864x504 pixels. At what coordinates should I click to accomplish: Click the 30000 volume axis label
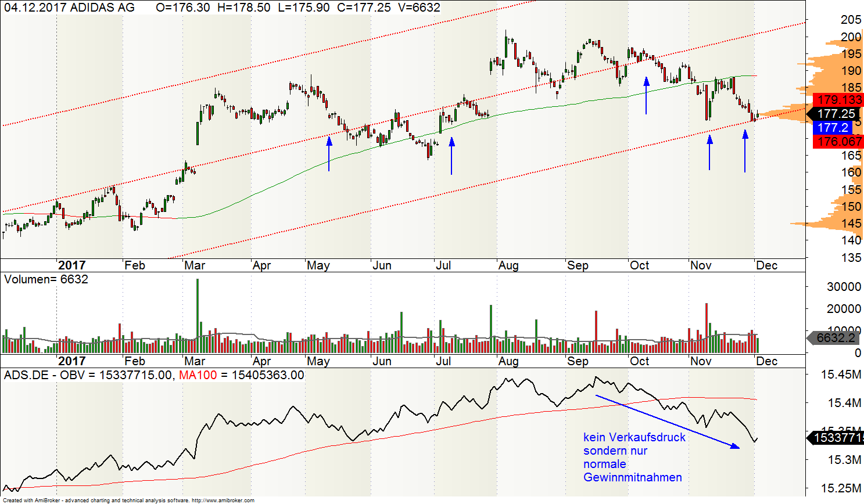(844, 287)
